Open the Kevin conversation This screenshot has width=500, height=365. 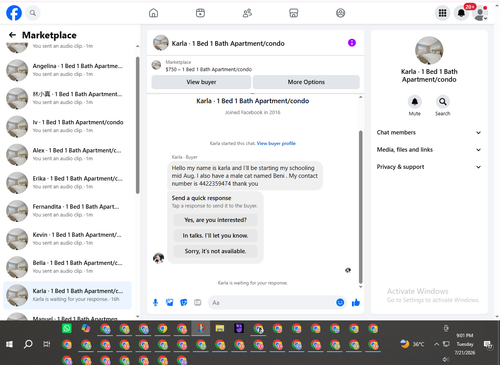[68, 239]
